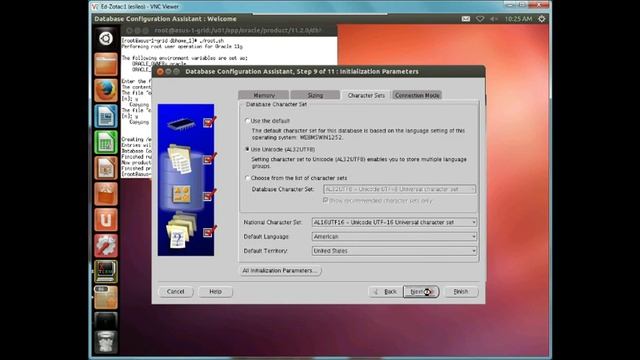This screenshot has height=360, width=640.
Task: Open the Default Language dropdown
Action: (x=394, y=237)
